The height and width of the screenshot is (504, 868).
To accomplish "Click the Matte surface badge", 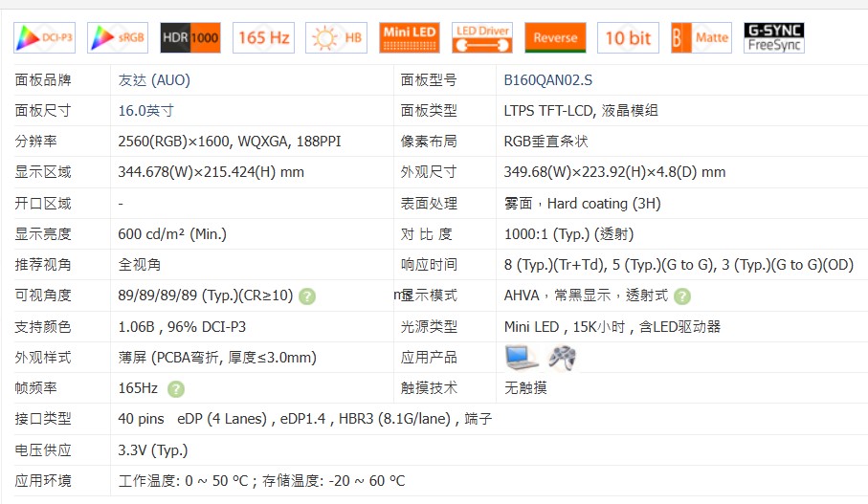I will pyautogui.click(x=701, y=38).
